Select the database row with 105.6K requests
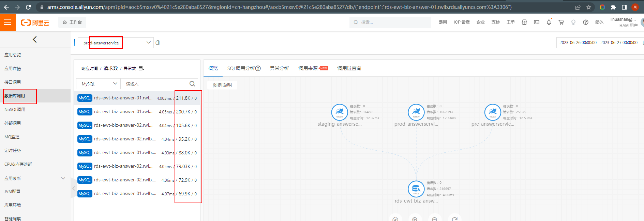Image resolution: width=644 pixels, height=221 pixels. (137, 125)
